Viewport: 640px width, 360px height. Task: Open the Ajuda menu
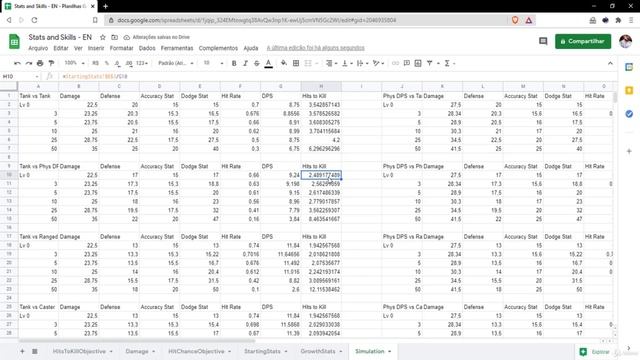[251, 48]
